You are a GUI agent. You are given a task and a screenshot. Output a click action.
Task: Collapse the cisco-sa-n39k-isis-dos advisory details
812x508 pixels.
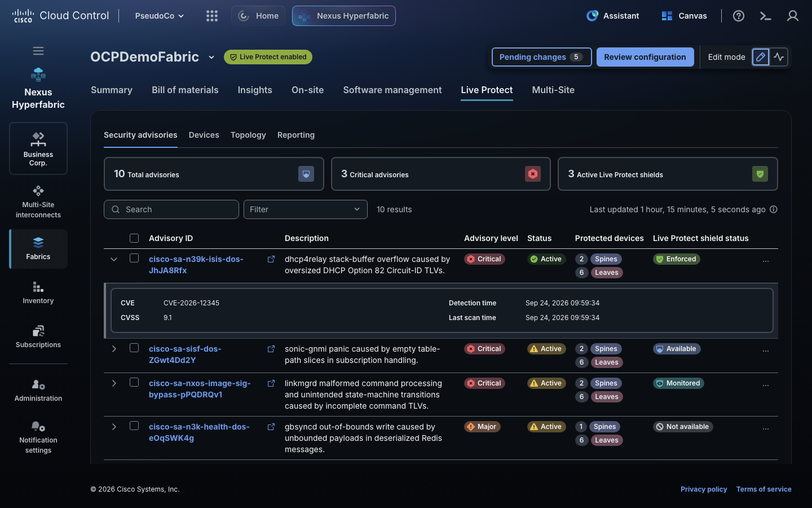[x=114, y=259]
